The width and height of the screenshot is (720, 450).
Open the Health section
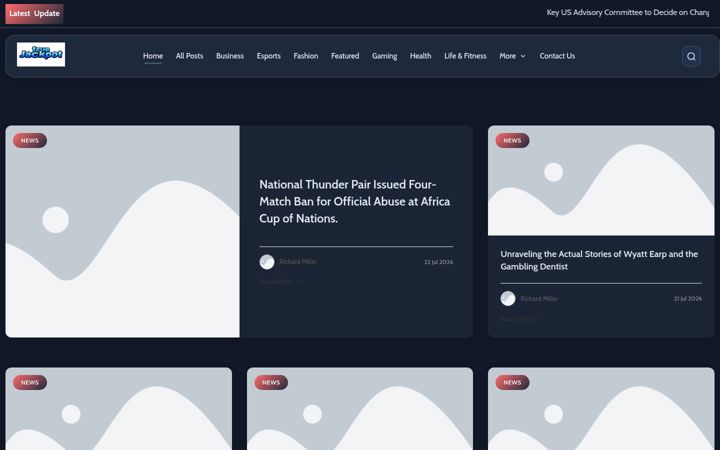coord(420,56)
